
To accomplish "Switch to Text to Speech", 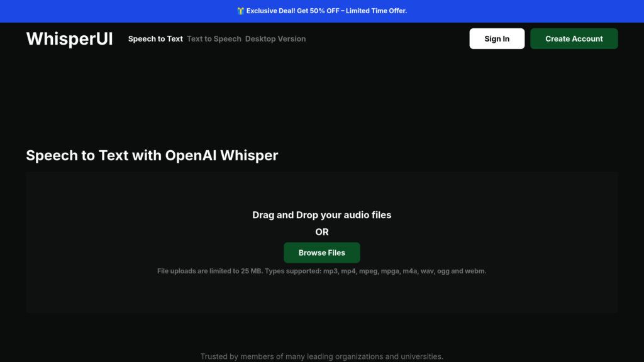I will tap(213, 38).
